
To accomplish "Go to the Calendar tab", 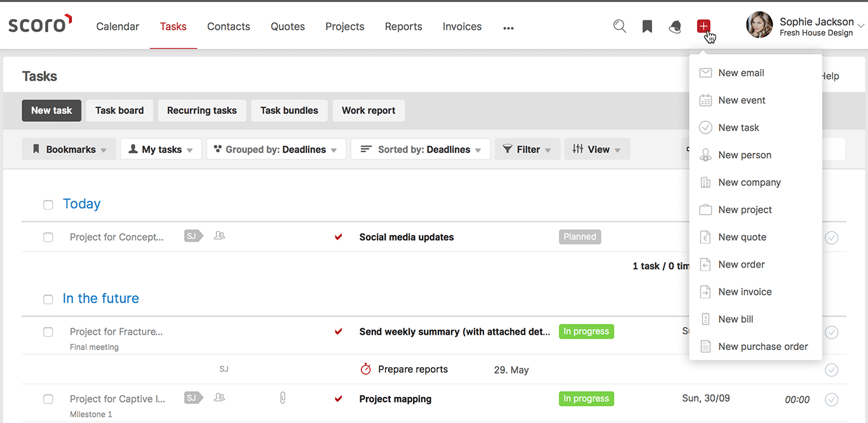I will (118, 27).
